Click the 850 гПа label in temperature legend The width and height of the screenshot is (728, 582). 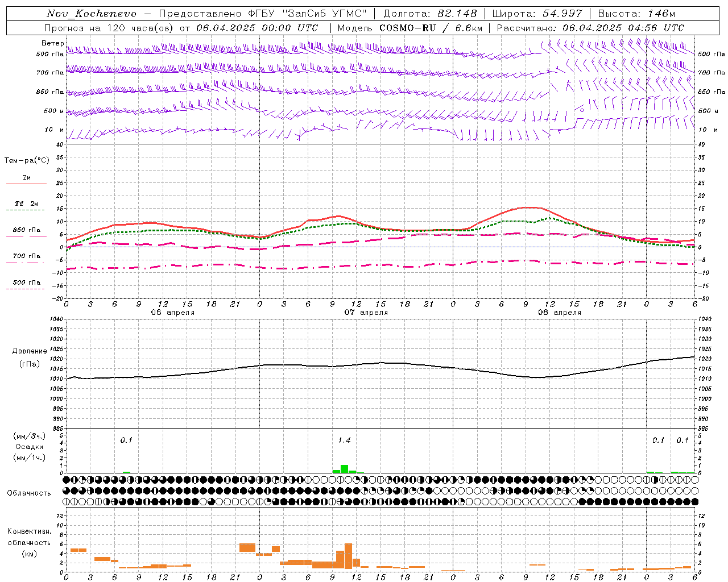point(27,230)
